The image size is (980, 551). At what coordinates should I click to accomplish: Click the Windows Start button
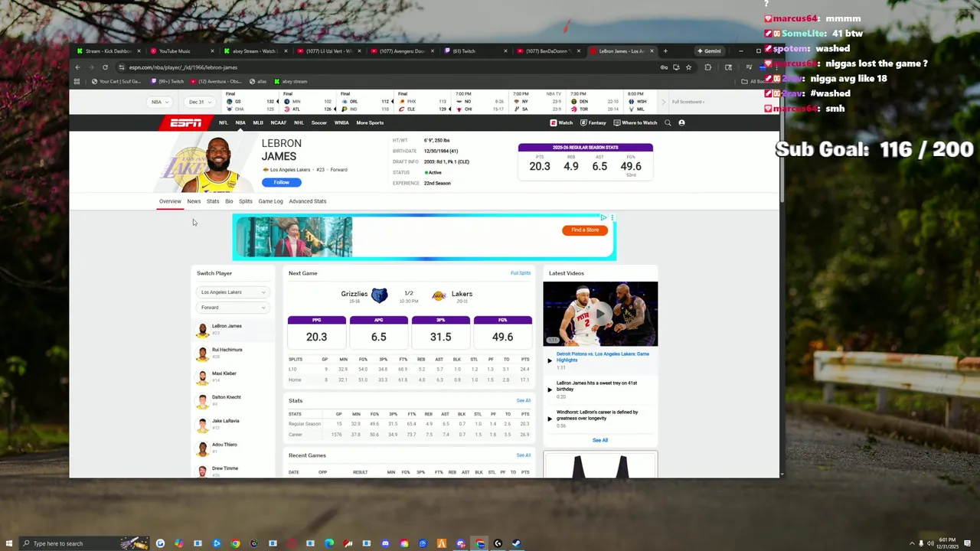[8, 543]
